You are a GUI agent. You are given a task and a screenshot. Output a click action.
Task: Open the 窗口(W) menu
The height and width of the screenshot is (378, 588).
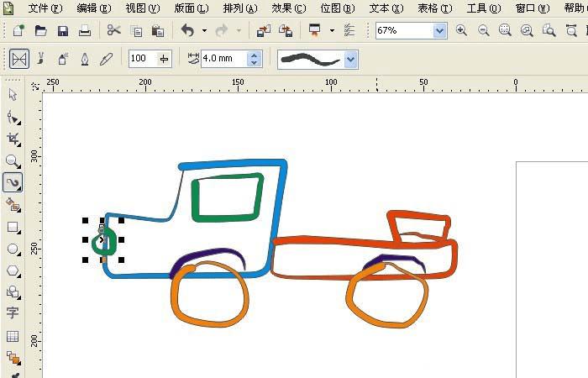pyautogui.click(x=533, y=8)
